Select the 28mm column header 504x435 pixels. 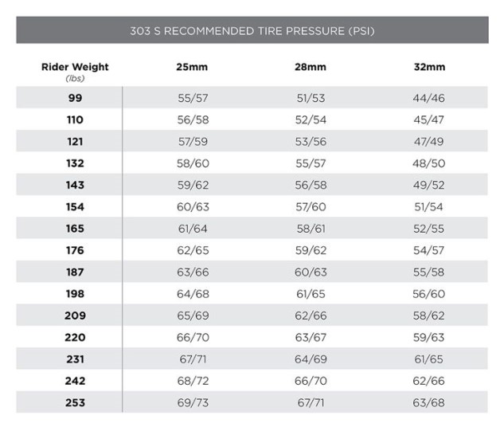point(311,67)
